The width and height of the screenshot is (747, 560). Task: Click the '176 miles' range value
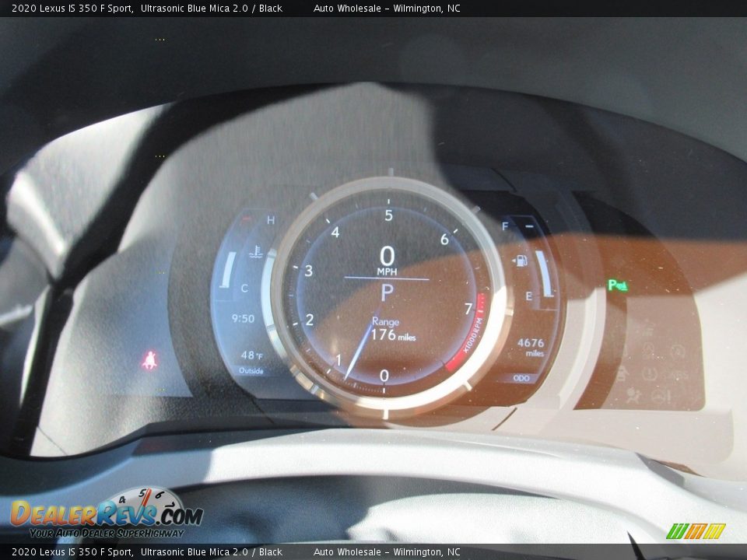393,335
